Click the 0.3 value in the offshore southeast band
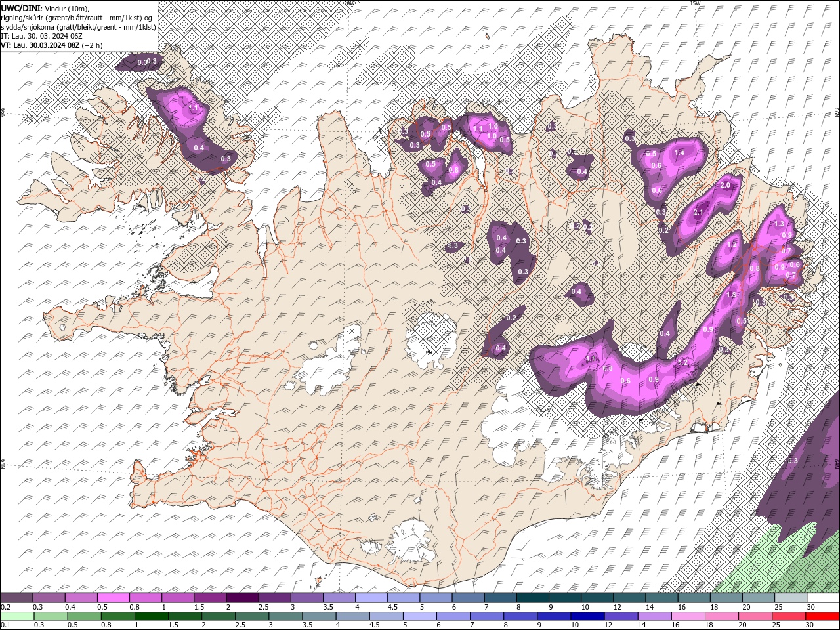This screenshot has width=840, height=630. 793,461
